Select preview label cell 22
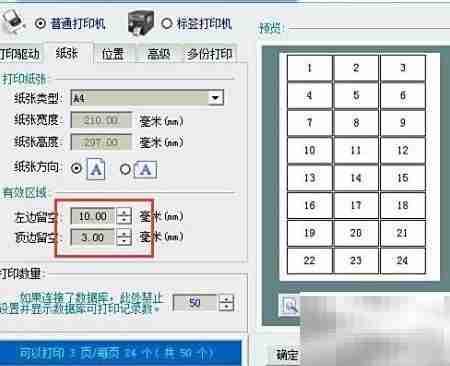450x366 pixels. click(x=310, y=260)
